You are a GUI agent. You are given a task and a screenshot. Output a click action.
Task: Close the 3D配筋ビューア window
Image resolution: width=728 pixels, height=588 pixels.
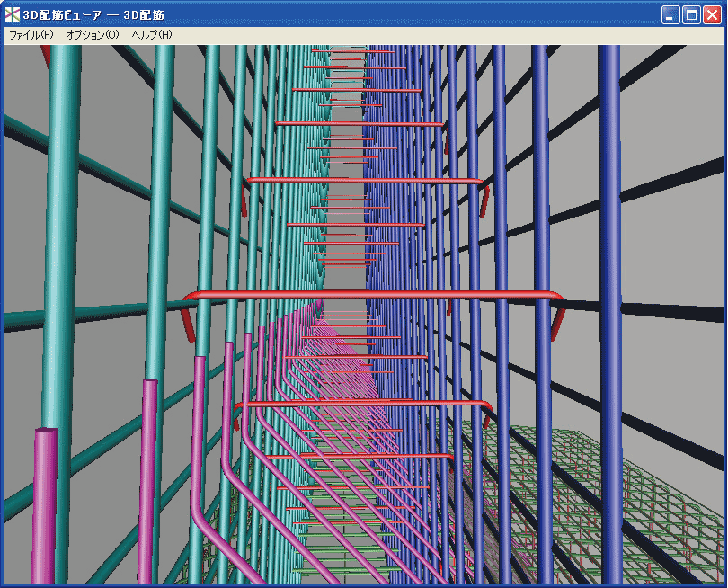pos(712,15)
